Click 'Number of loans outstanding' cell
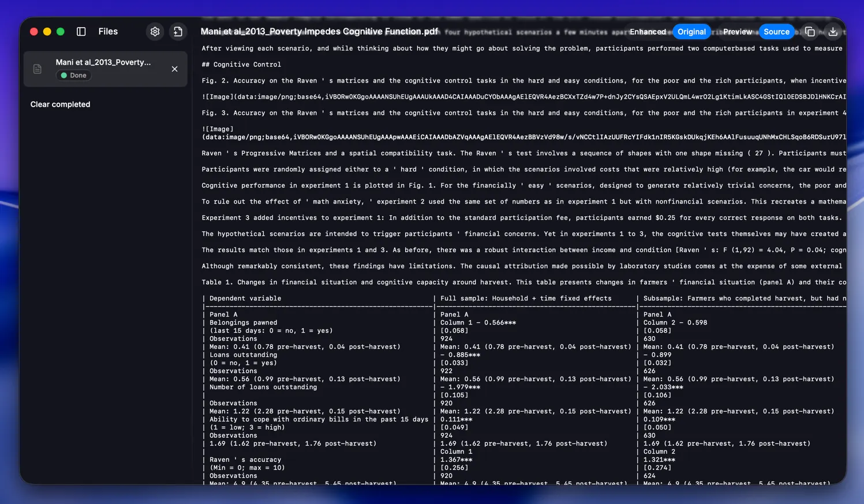This screenshot has height=504, width=864. (263, 388)
